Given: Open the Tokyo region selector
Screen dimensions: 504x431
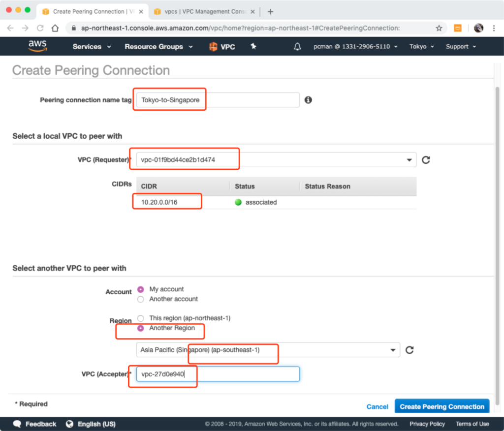Looking at the screenshot, I should 422,47.
